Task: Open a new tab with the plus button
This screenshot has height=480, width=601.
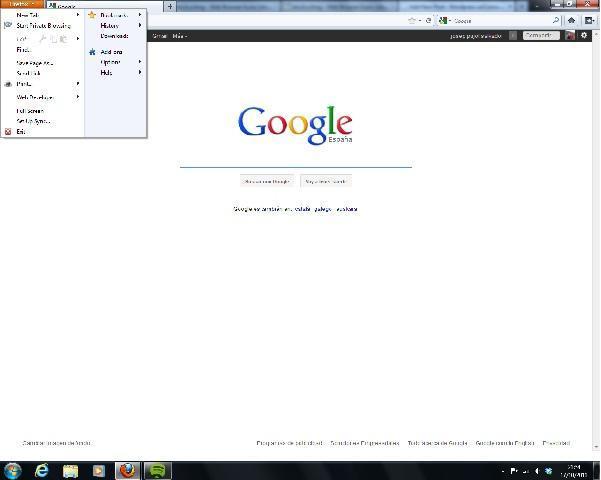Action: [x=170, y=6]
